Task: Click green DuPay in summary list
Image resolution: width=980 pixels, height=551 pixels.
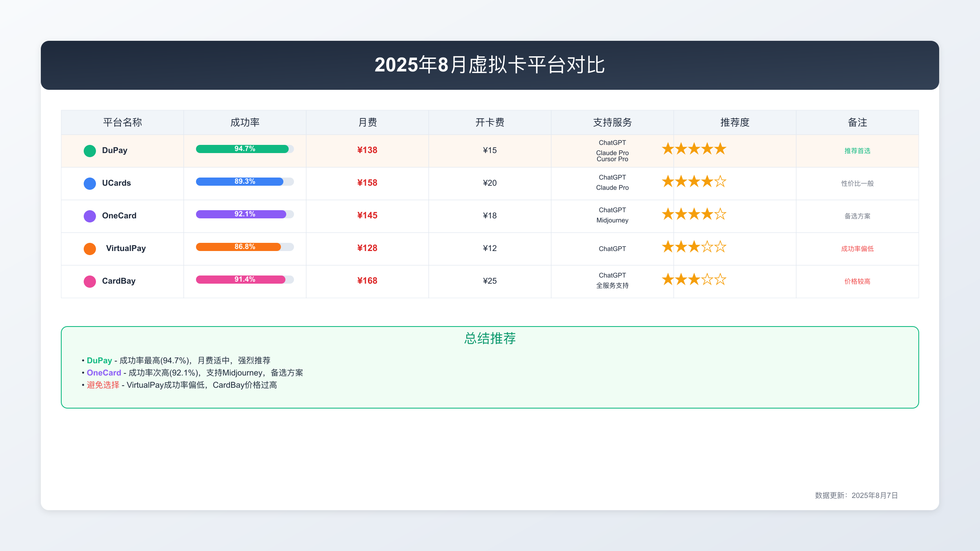Action: tap(99, 360)
